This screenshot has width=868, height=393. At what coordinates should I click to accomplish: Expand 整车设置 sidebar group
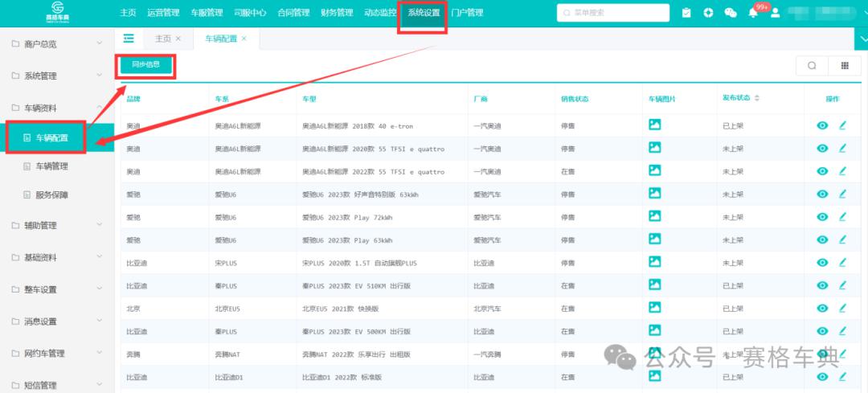click(x=57, y=289)
